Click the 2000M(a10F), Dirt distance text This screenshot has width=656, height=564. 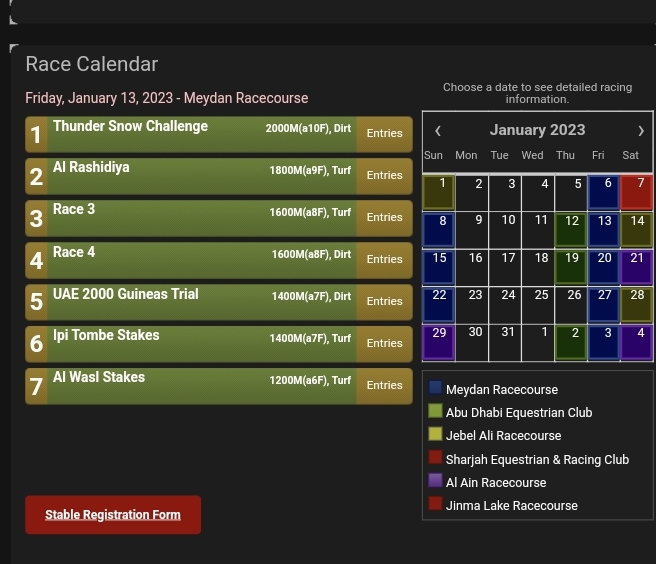coord(308,128)
